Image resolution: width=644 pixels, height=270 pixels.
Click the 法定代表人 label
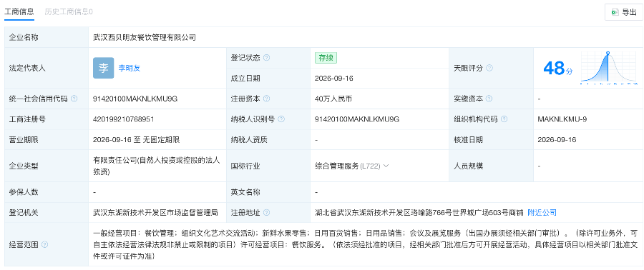click(x=27, y=69)
